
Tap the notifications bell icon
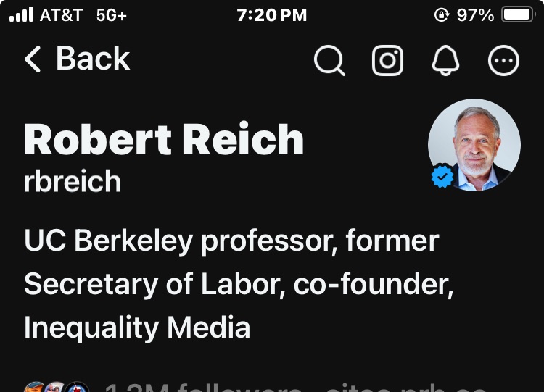click(x=445, y=61)
